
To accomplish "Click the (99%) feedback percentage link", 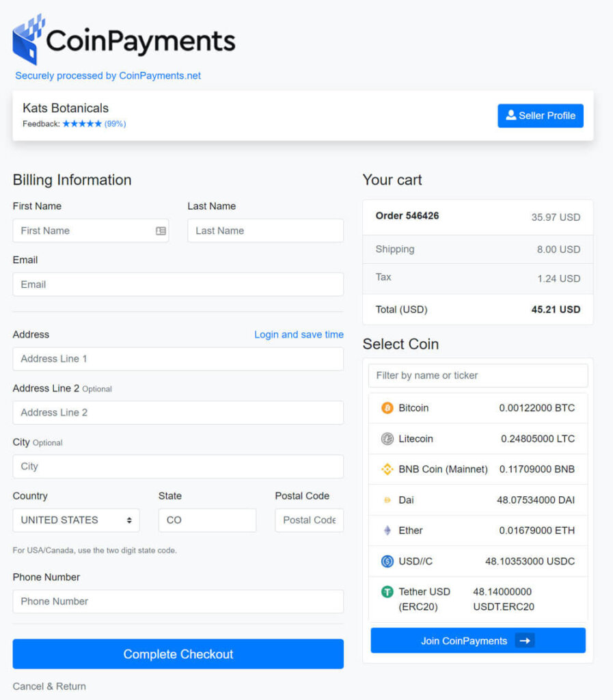I will click(x=115, y=124).
